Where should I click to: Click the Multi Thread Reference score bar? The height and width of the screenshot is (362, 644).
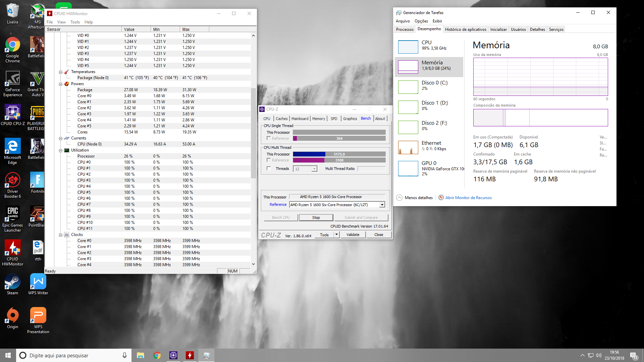point(339,160)
